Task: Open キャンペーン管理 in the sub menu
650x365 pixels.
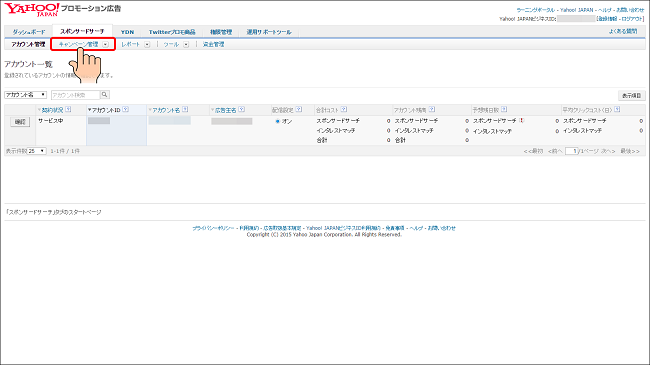Action: pos(79,44)
